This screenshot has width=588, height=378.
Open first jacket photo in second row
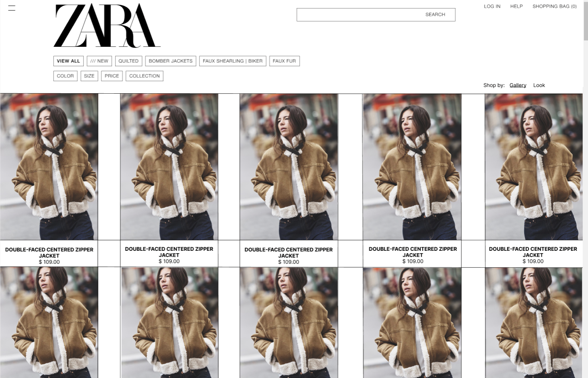point(49,323)
